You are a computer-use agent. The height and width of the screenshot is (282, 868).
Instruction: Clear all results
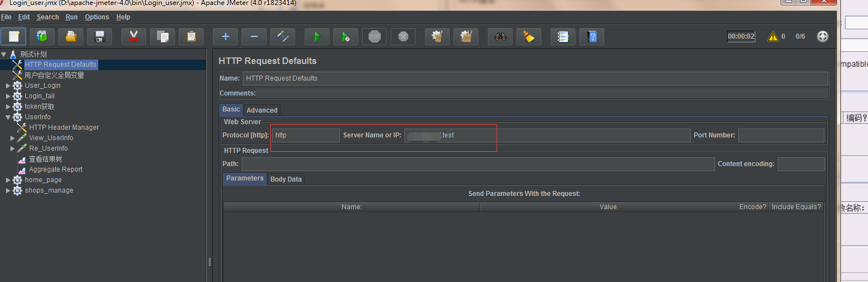[466, 36]
